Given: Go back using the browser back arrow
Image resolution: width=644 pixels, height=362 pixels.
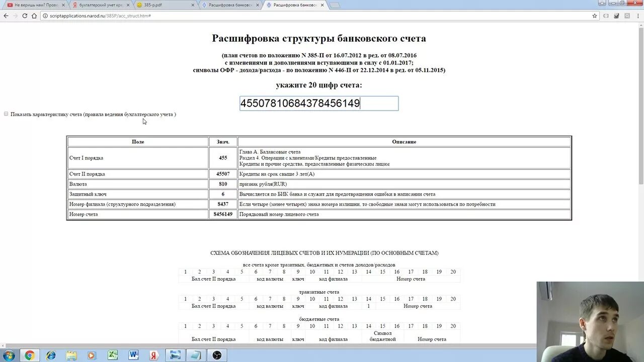Looking at the screenshot, I should pyautogui.click(x=6, y=16).
